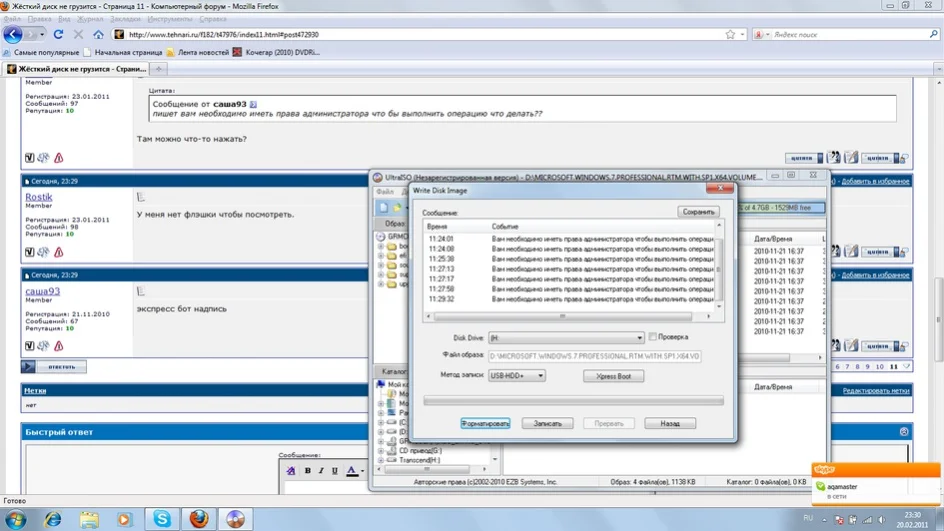
Task: Click Internet Explorer icon on the taskbar
Action: 52,518
